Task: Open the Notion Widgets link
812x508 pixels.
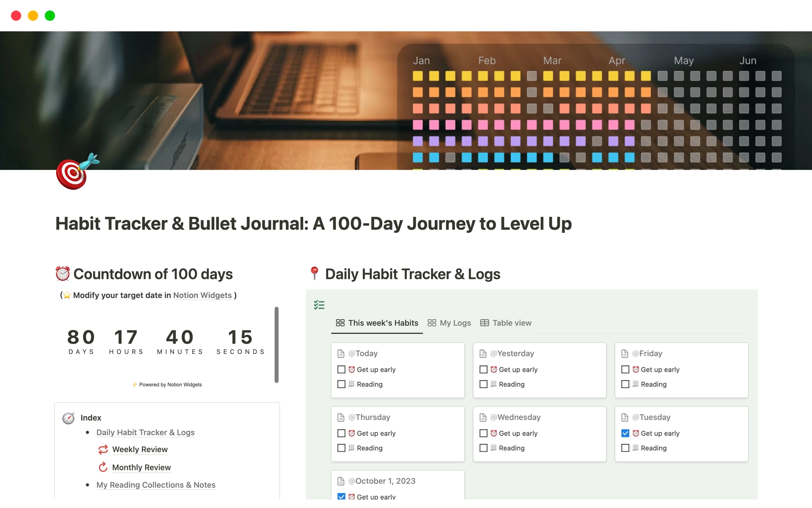Action: 202,294
